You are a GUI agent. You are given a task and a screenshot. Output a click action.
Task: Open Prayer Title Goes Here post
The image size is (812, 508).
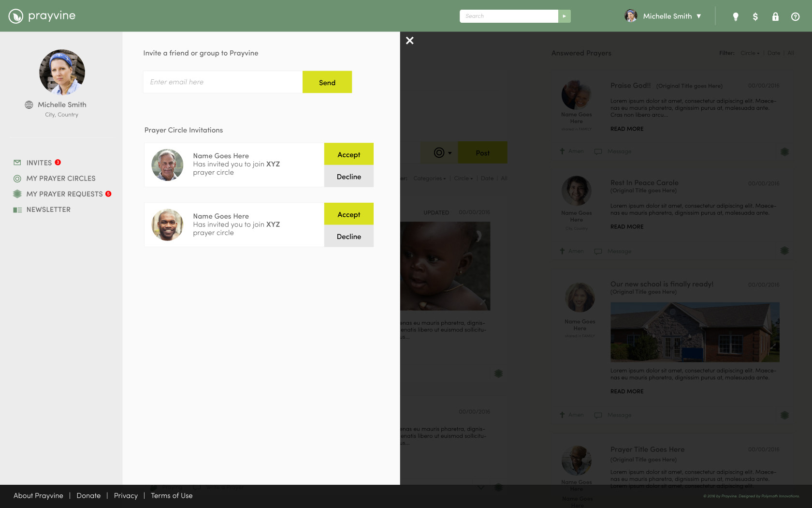pyautogui.click(x=647, y=449)
